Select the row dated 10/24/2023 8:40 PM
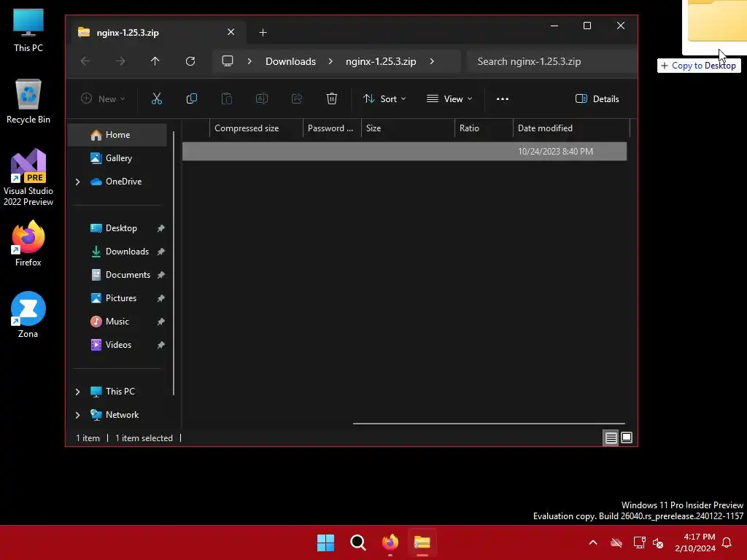 point(404,152)
